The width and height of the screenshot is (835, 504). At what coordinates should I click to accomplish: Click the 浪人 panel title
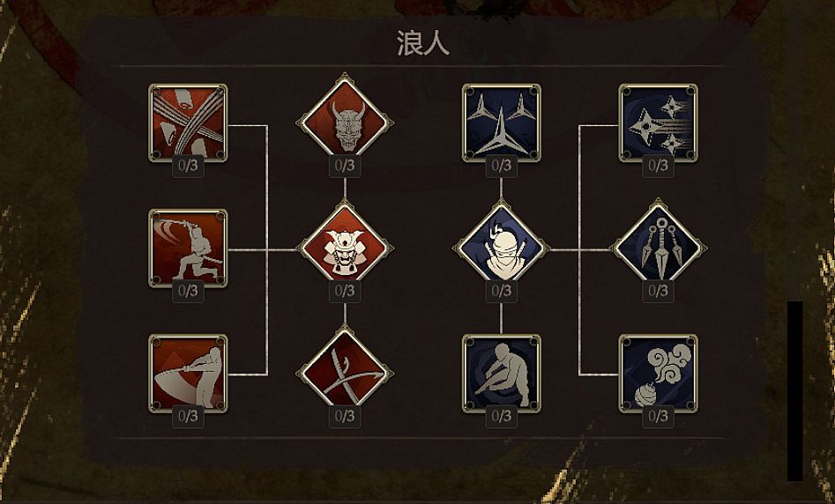click(423, 43)
